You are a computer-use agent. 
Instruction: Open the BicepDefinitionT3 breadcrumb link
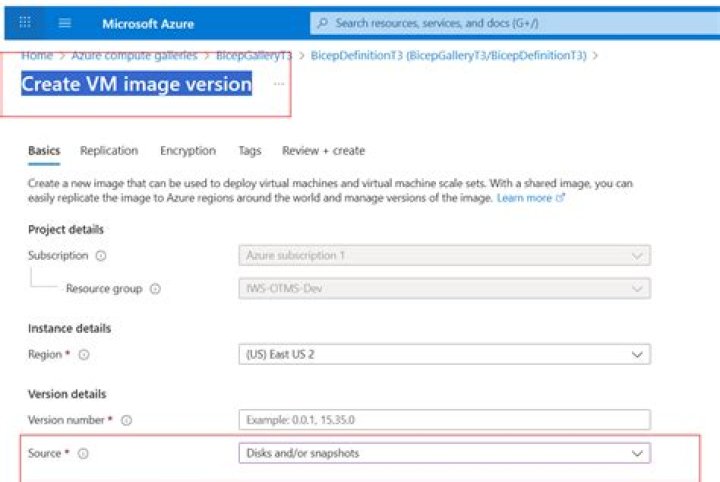(449, 56)
